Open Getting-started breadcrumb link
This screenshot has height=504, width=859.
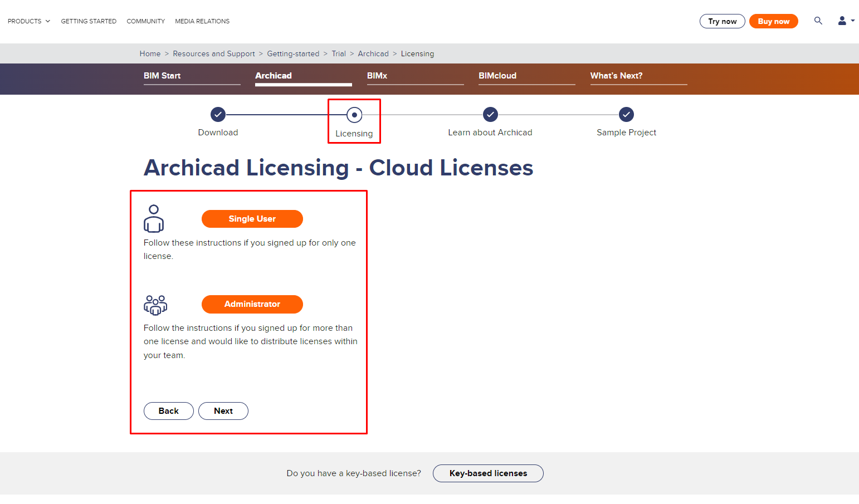293,54
